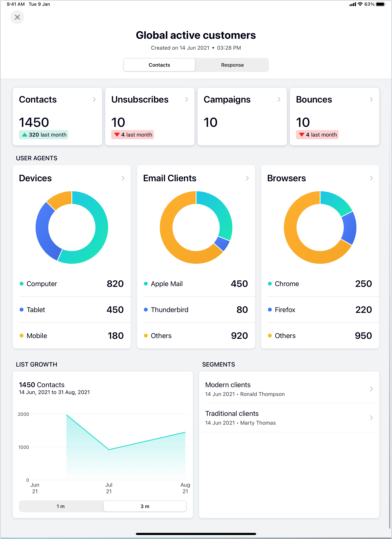Select the 3 m range option
This screenshot has height=539, width=392.
(x=145, y=506)
